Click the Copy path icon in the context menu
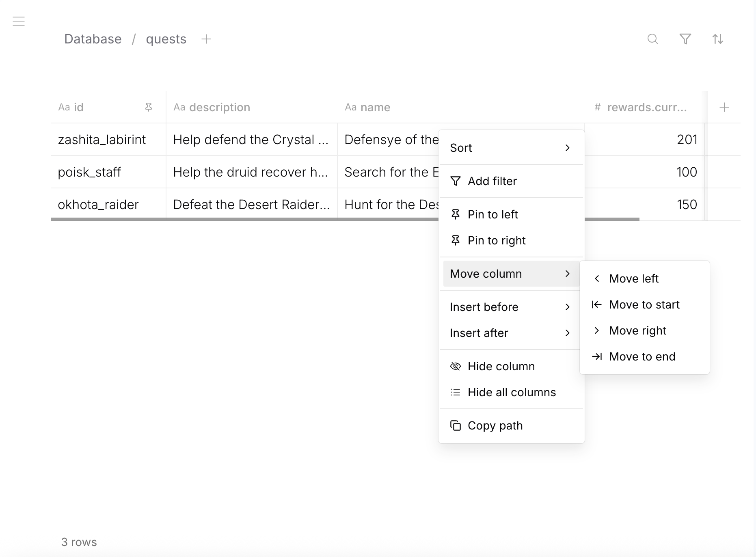Image resolution: width=756 pixels, height=557 pixels. [x=456, y=425]
